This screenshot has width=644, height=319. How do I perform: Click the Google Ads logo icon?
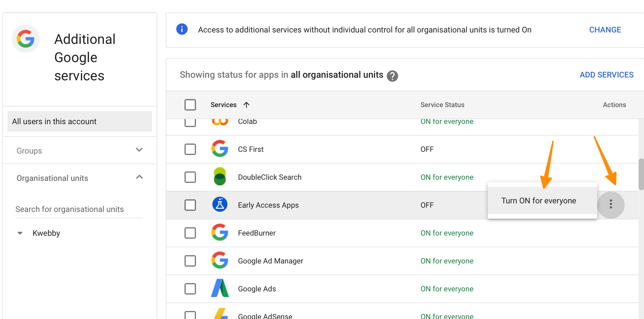pos(220,288)
